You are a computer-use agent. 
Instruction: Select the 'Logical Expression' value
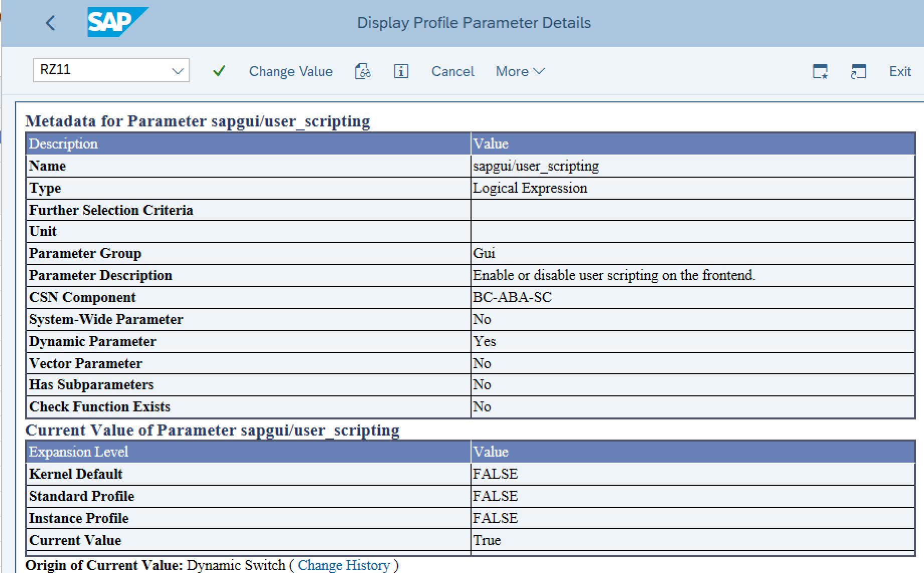pyautogui.click(x=530, y=188)
